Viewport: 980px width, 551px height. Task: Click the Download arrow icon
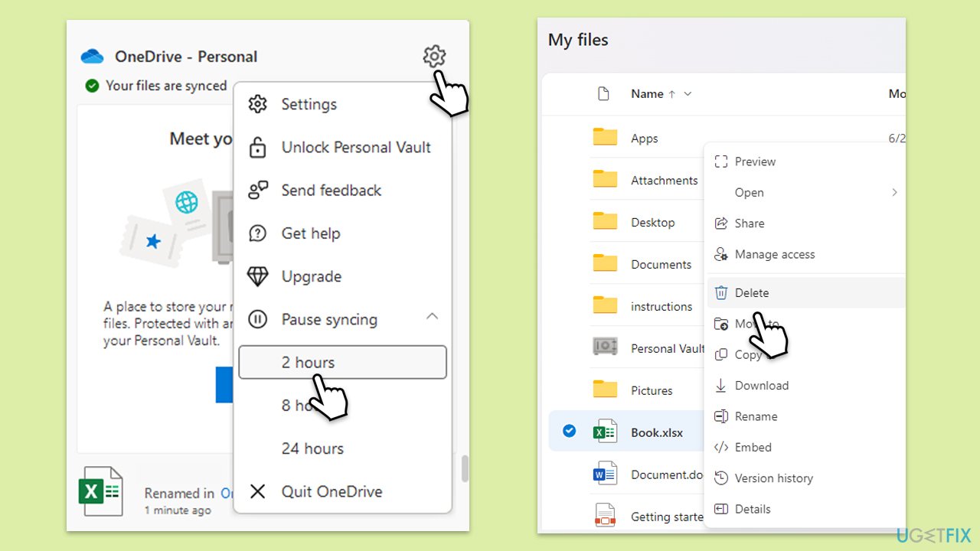720,386
